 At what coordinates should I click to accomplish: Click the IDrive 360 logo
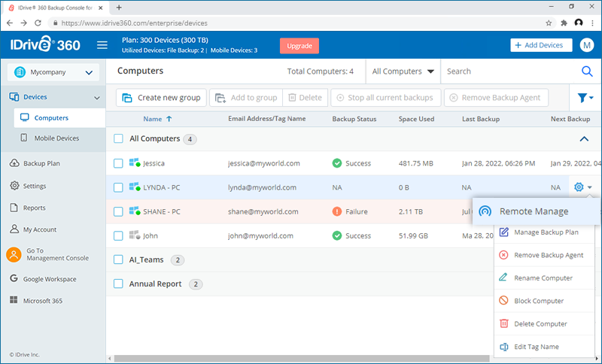coord(45,44)
